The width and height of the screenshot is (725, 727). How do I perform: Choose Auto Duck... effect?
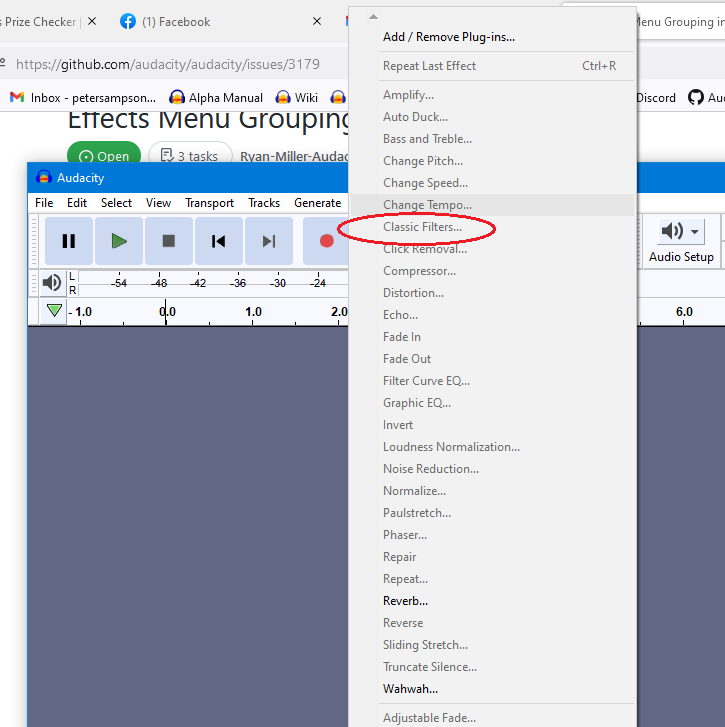(x=492, y=117)
